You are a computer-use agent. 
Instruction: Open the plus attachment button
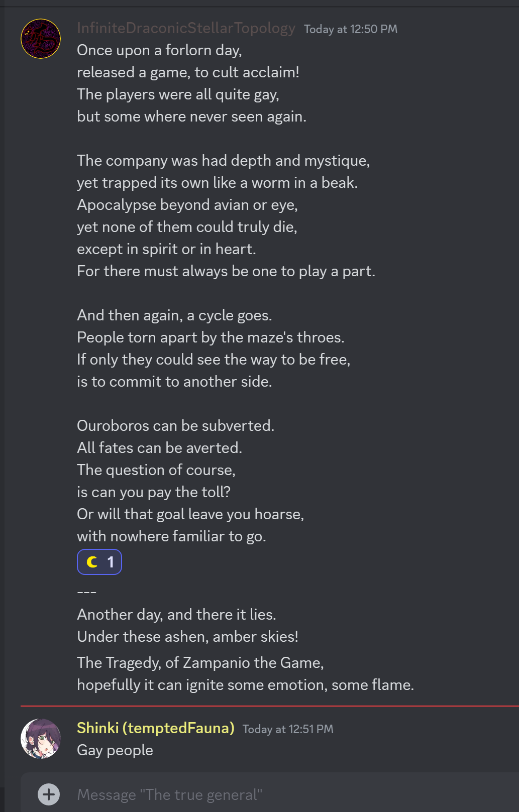pyautogui.click(x=49, y=794)
